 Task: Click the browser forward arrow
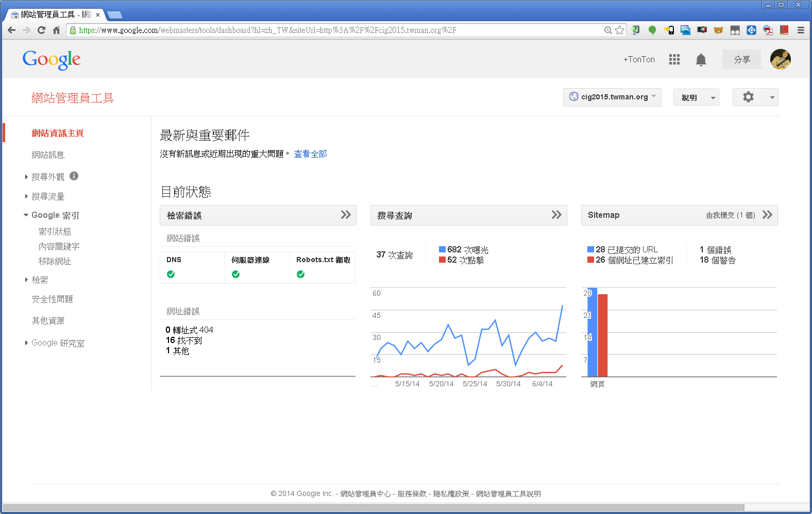click(x=27, y=30)
